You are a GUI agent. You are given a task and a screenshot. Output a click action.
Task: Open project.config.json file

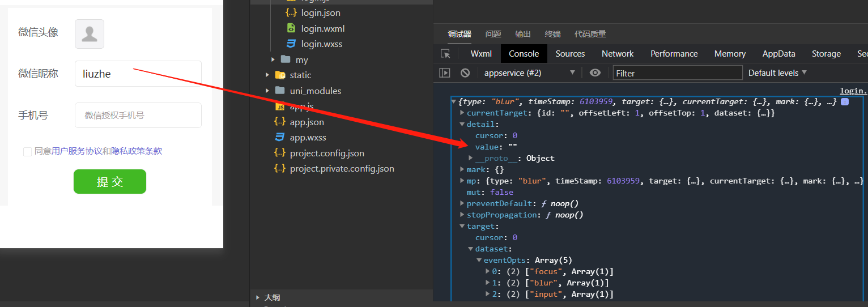[x=327, y=153]
